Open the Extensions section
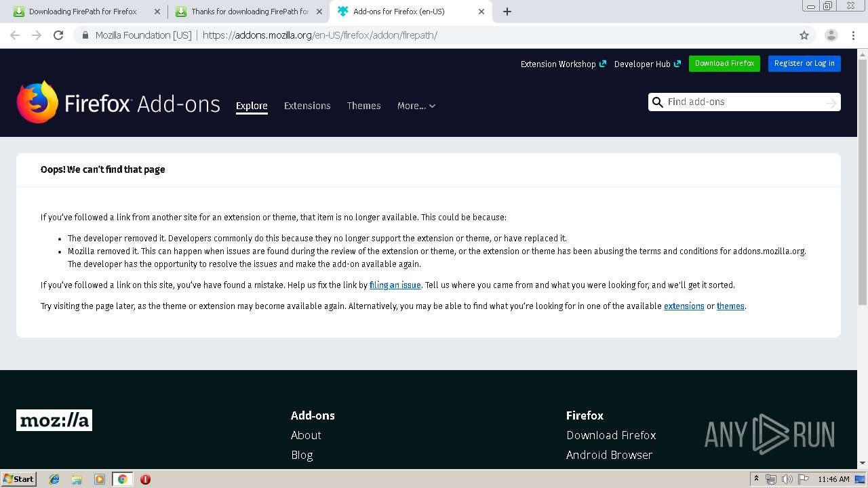Screen dimensions: 868x488 (307, 106)
